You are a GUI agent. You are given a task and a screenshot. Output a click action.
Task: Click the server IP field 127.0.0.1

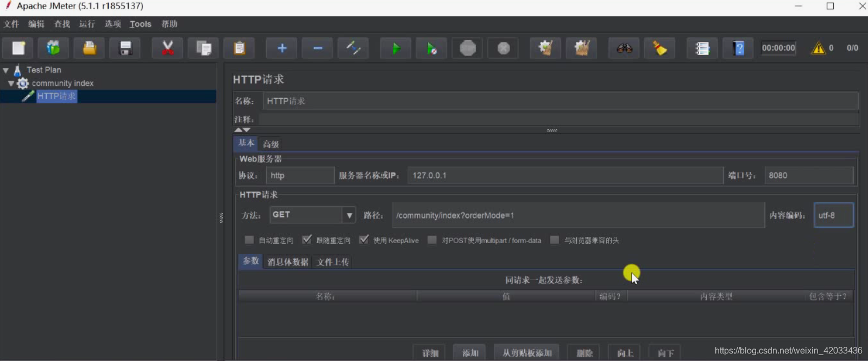[x=565, y=176]
